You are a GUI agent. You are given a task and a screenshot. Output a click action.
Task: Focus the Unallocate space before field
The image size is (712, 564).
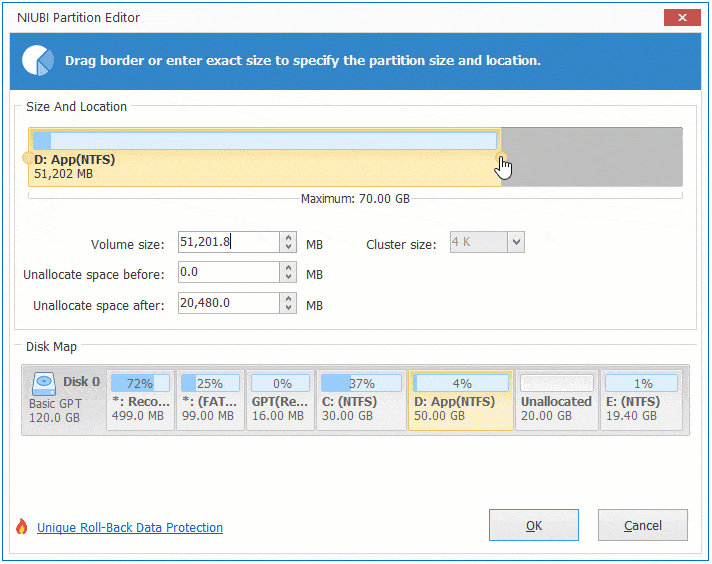tap(227, 273)
